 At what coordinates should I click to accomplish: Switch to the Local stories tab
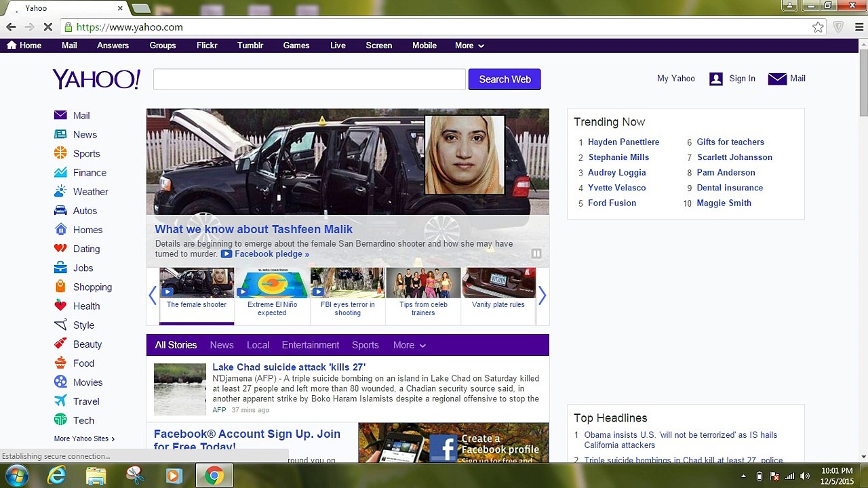pyautogui.click(x=258, y=345)
